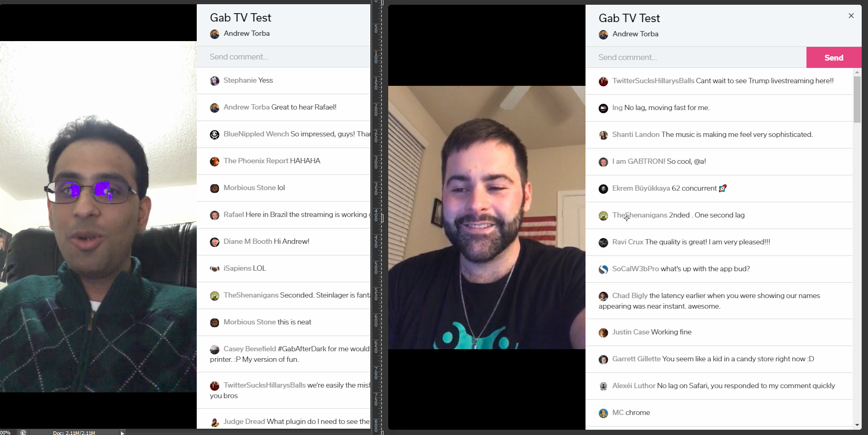Click the Photoshop status bar arrow expander
Screen dimensions: 868x435
[x=122, y=432]
